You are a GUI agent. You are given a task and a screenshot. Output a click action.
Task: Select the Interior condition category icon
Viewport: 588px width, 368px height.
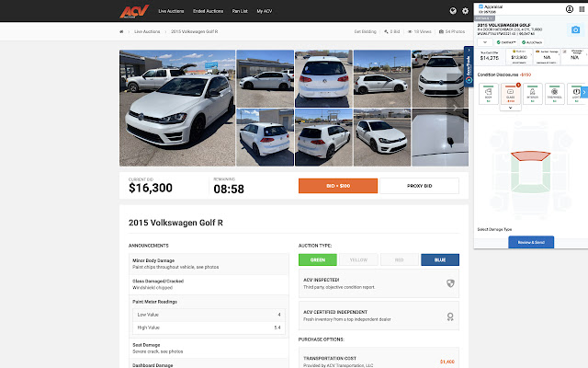pos(533,94)
